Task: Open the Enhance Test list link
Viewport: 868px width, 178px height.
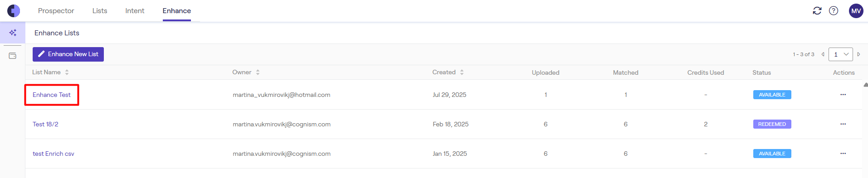Action: click(52, 95)
